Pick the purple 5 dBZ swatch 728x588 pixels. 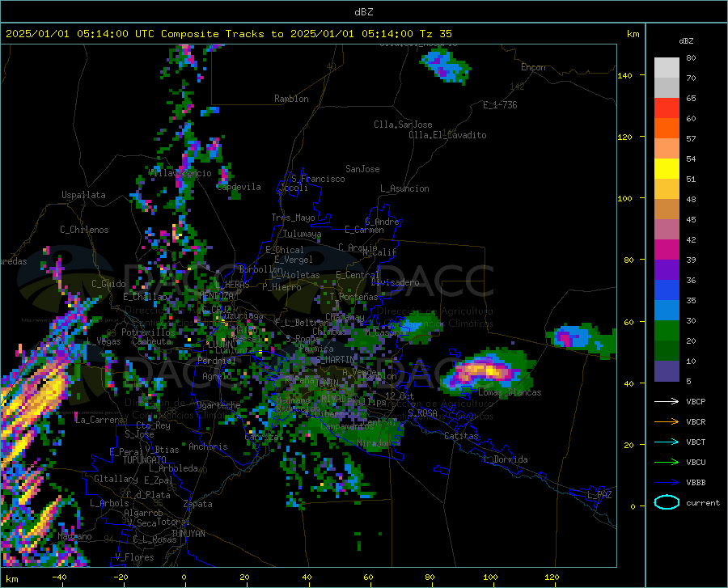(x=667, y=370)
